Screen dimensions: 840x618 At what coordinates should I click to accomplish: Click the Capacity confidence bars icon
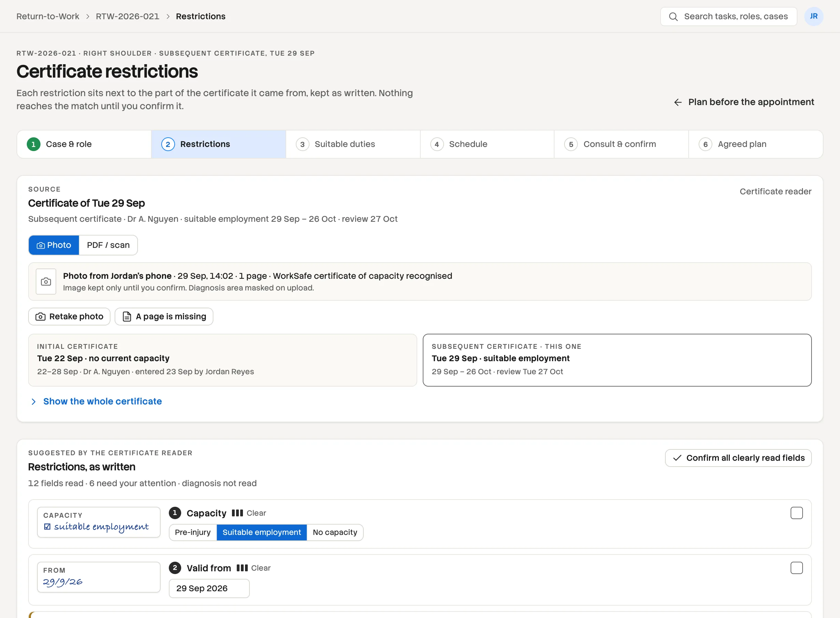point(237,513)
